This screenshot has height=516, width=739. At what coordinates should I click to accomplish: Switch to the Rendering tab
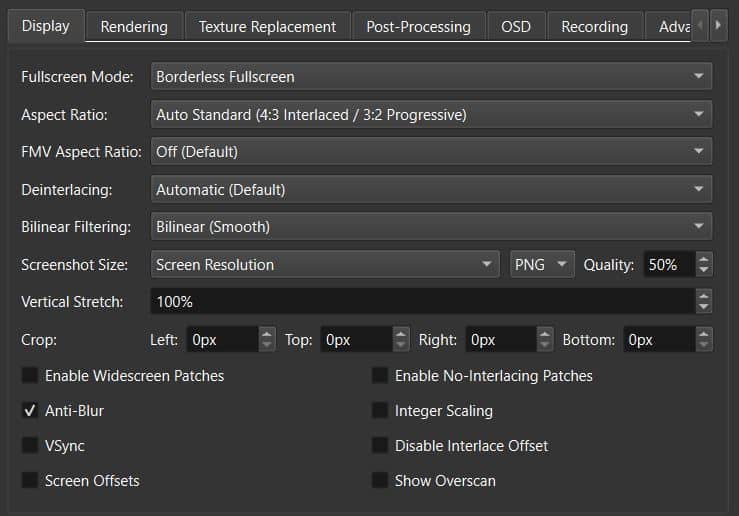coord(134,27)
